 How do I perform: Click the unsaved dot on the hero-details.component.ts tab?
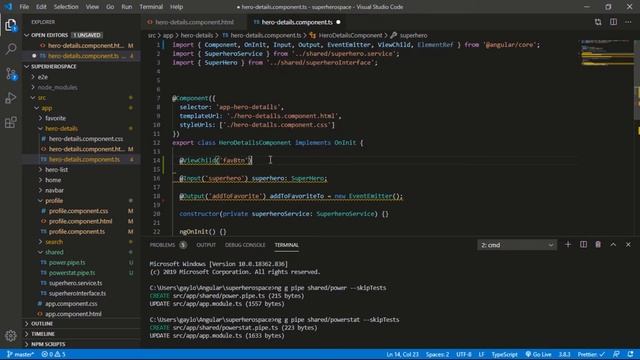(338, 22)
